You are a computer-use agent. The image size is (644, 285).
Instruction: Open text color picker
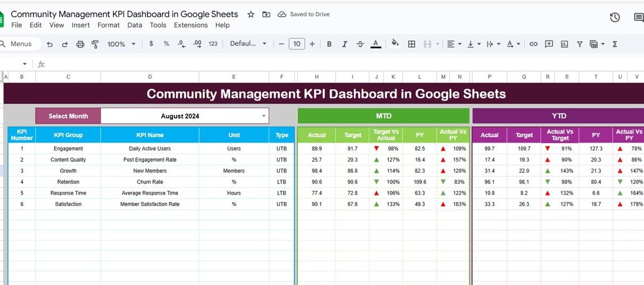click(x=376, y=44)
